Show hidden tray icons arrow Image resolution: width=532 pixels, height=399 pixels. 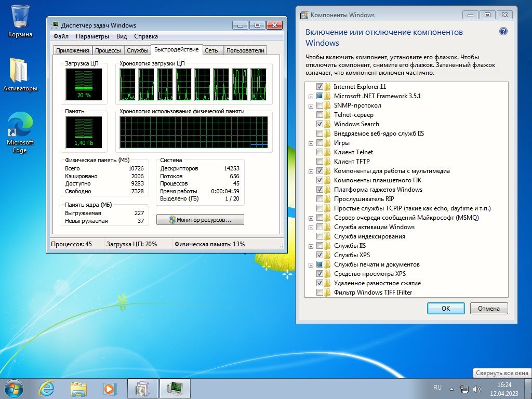451,389
